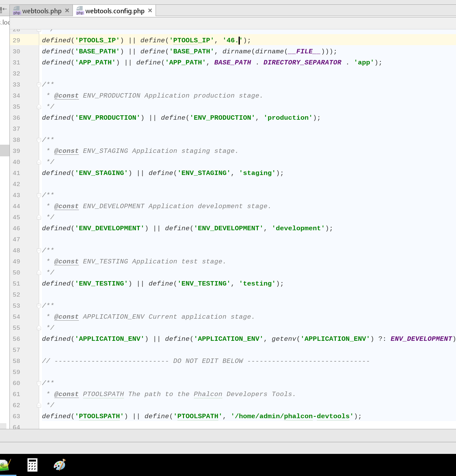Collapse the PTOOLSPATH docblock at line 60
The image size is (456, 476).
(39, 383)
